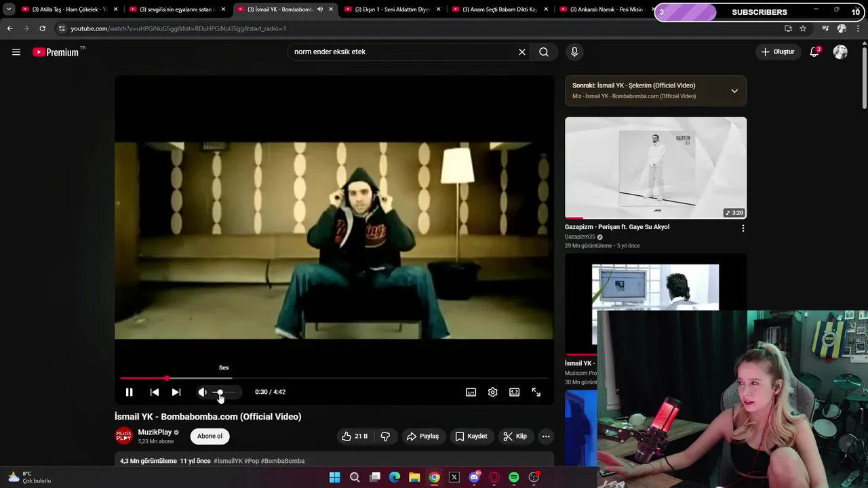Screen dimensions: 868x488
Task: Click the volume slider in the player
Action: pyautogui.click(x=223, y=392)
